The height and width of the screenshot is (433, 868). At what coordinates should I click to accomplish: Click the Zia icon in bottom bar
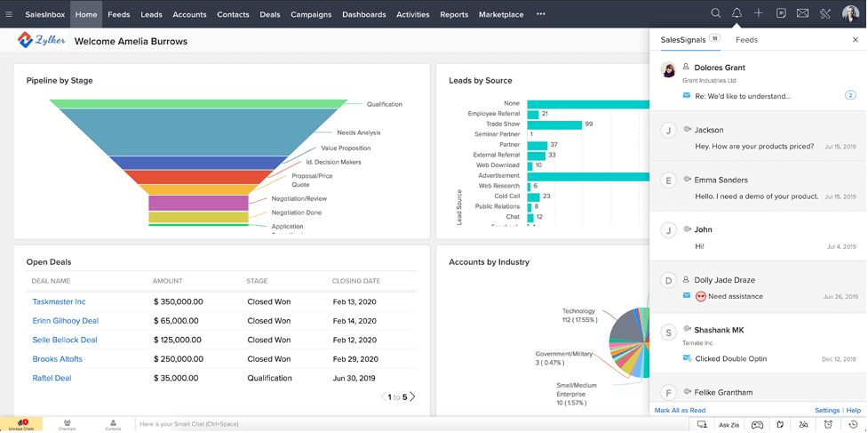click(x=803, y=425)
